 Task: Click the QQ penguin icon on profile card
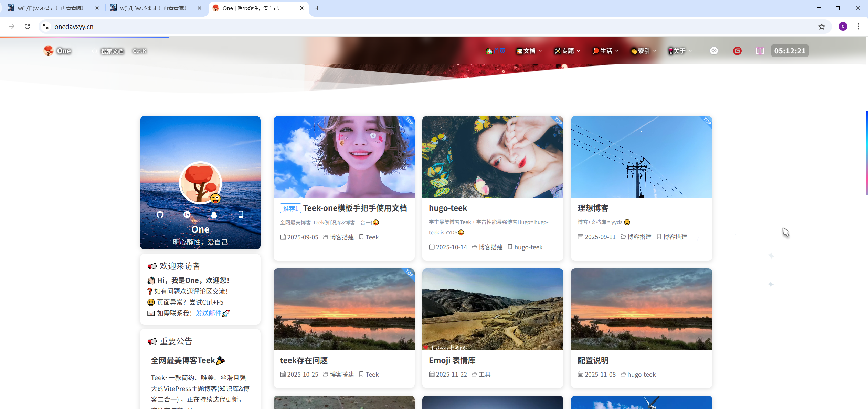point(214,215)
